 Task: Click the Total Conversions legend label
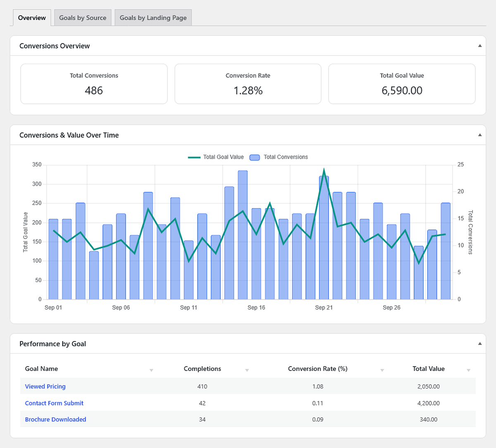pyautogui.click(x=286, y=157)
